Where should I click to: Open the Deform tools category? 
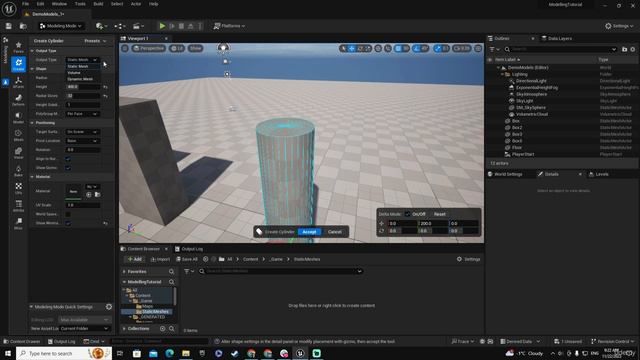pyautogui.click(x=18, y=100)
